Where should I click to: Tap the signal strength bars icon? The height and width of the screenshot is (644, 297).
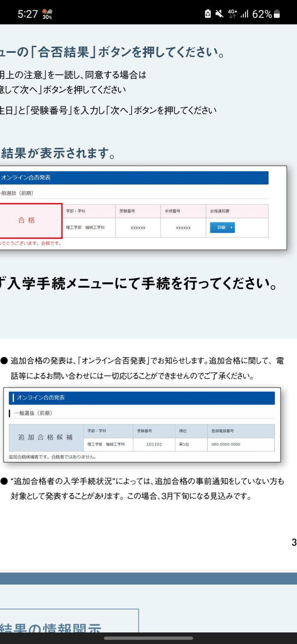[245, 14]
